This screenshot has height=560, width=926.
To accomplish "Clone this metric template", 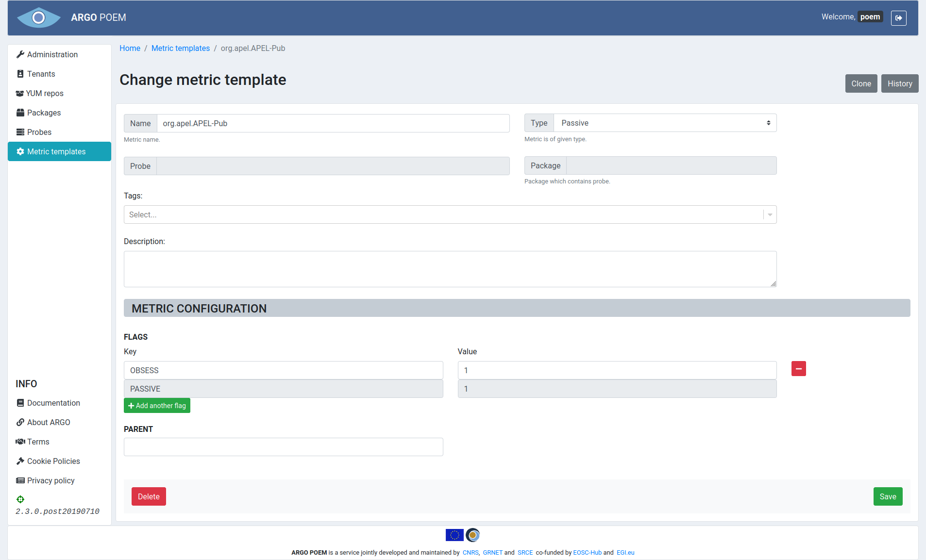I will [x=861, y=83].
